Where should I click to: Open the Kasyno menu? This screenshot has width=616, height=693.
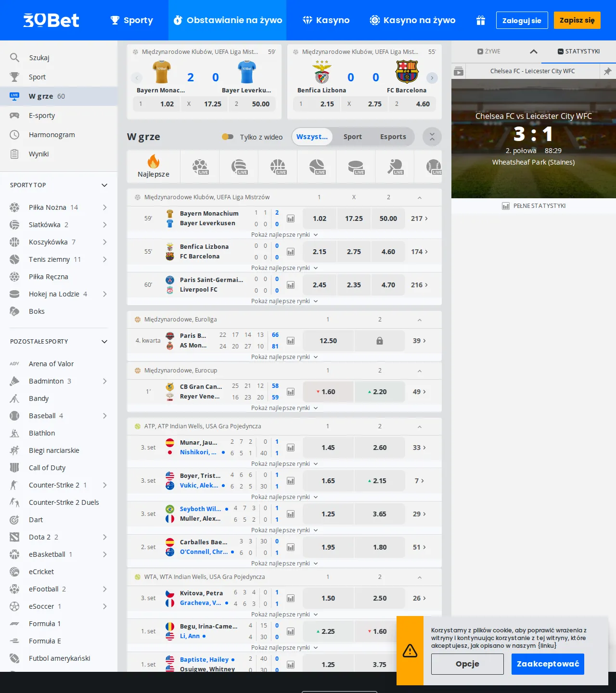click(x=326, y=20)
